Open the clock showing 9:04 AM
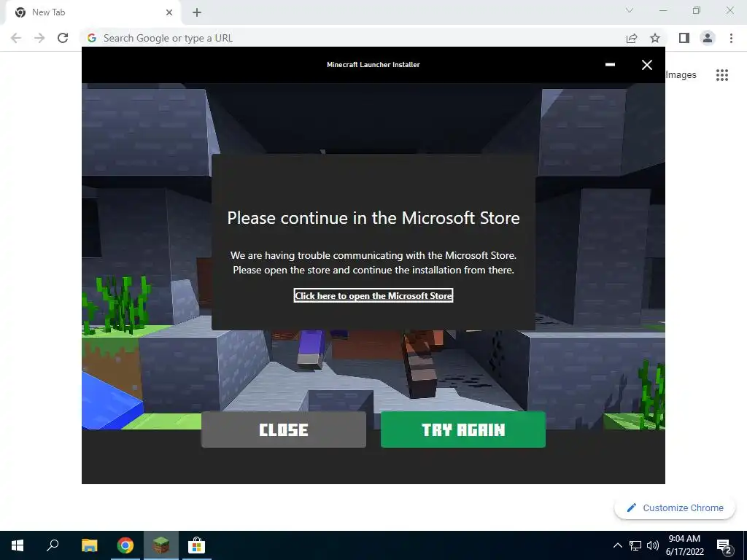Viewport: 747px width, 560px height. (x=684, y=545)
